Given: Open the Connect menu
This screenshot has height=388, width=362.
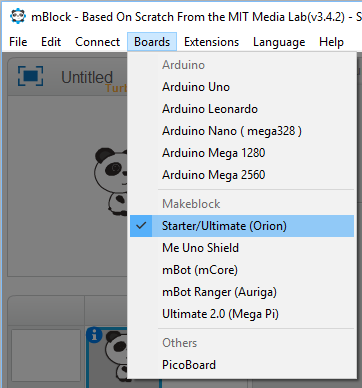Looking at the screenshot, I should pyautogui.click(x=97, y=42).
